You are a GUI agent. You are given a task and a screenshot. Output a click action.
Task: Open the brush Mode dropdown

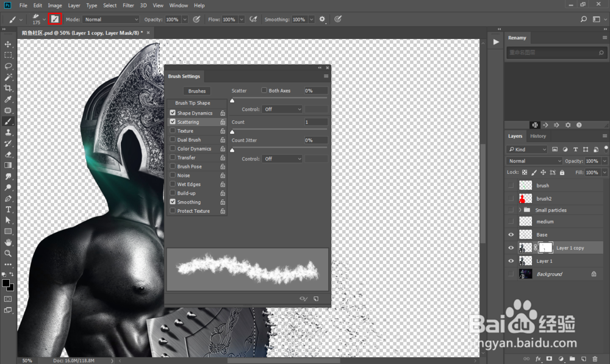pyautogui.click(x=111, y=19)
